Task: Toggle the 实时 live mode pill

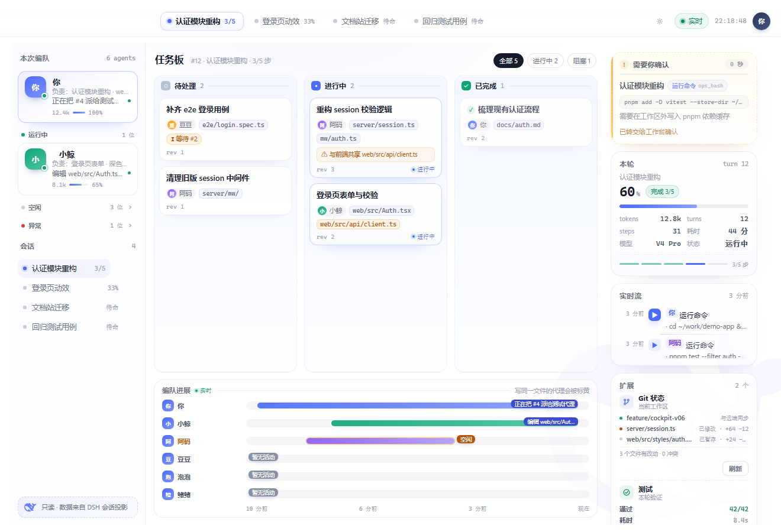Action: click(691, 21)
